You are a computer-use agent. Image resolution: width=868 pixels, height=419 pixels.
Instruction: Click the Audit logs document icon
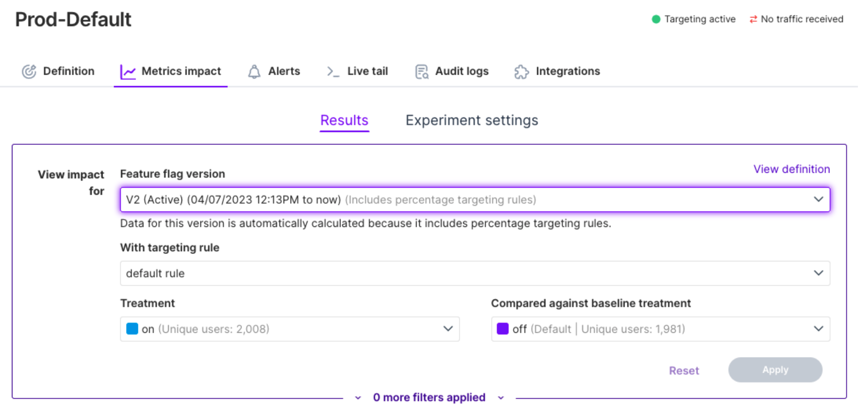422,72
